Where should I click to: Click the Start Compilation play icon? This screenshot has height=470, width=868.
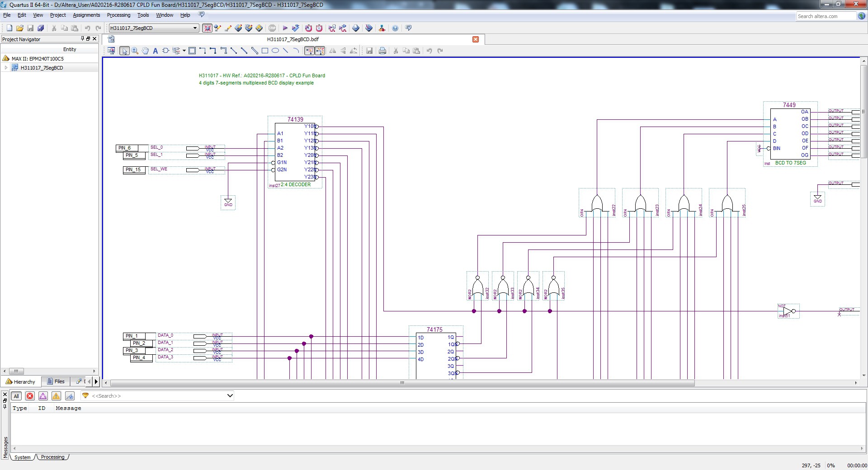(x=285, y=28)
